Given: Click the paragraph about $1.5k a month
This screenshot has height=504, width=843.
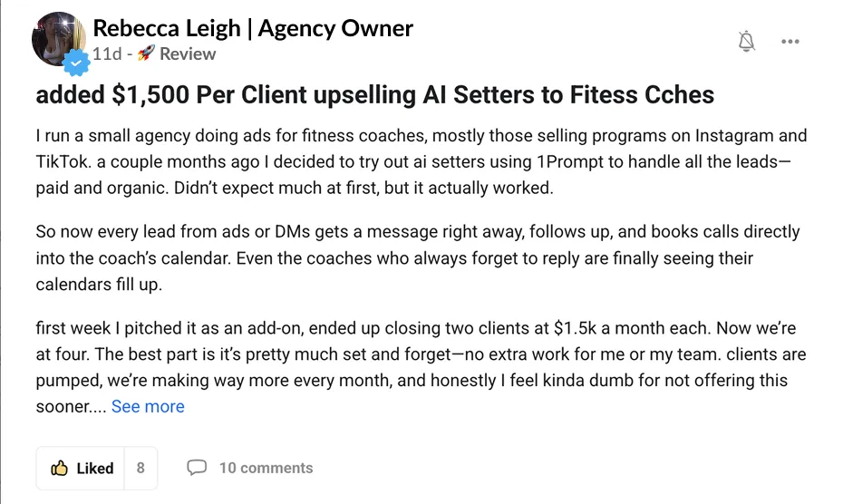Looking at the screenshot, I should [421, 367].
